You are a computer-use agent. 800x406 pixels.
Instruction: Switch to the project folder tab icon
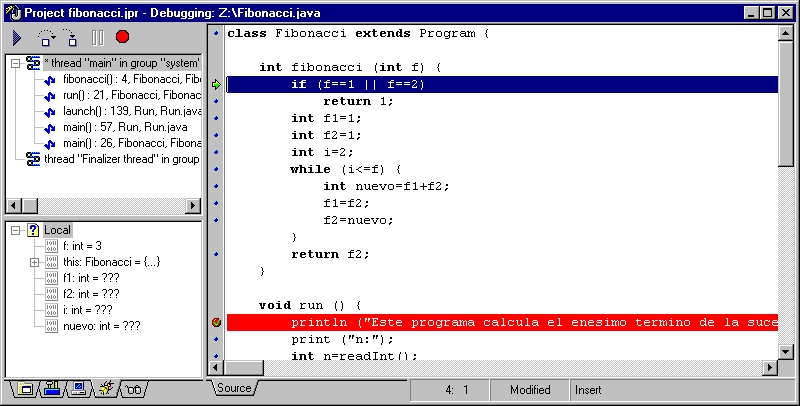tap(25, 390)
